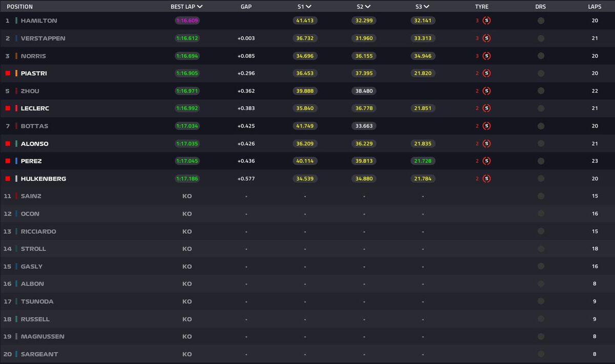Click Norris's soft tyre icon
Screen dimensions: 615x364
coord(486,56)
